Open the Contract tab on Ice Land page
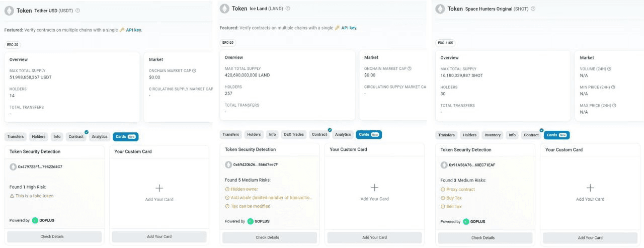The image size is (644, 248). 319,134
